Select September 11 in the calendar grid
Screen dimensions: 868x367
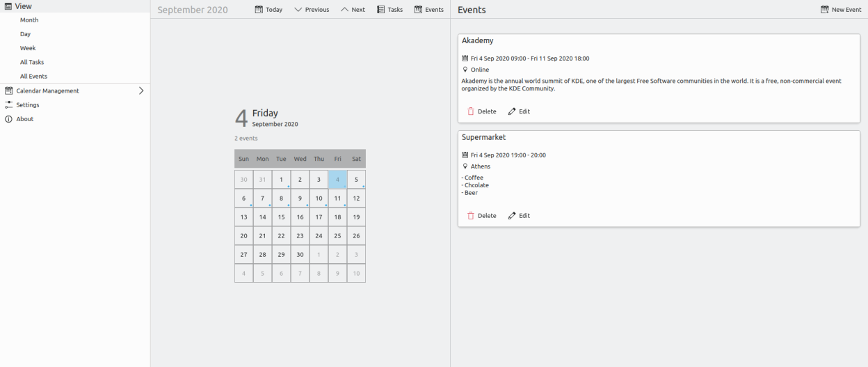pos(337,198)
